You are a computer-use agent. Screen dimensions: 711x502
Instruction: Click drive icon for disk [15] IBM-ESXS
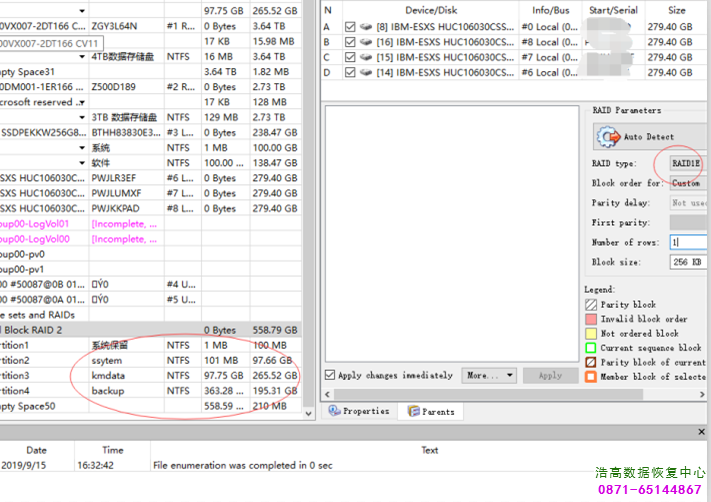pyautogui.click(x=367, y=57)
